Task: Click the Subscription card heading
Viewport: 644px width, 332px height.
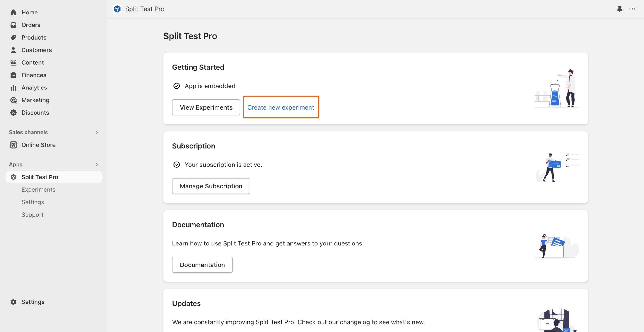Action: (193, 146)
